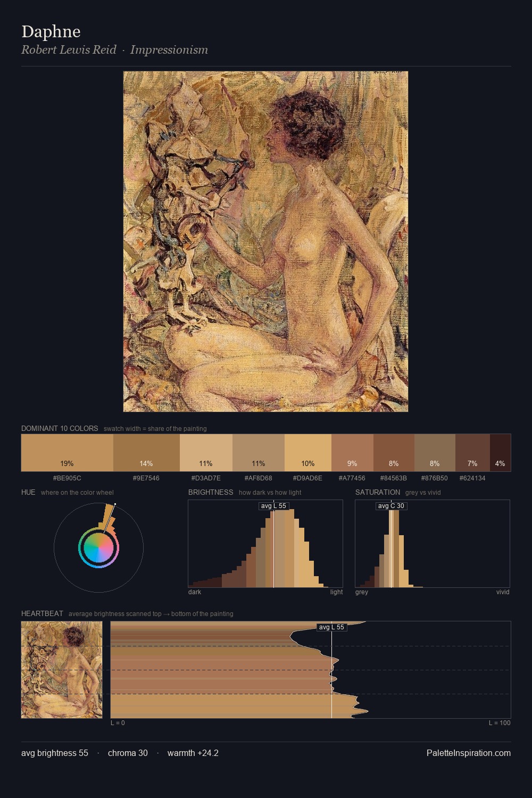Click hex code '#624134' text
Screen dimensions: 532x798
click(472, 478)
